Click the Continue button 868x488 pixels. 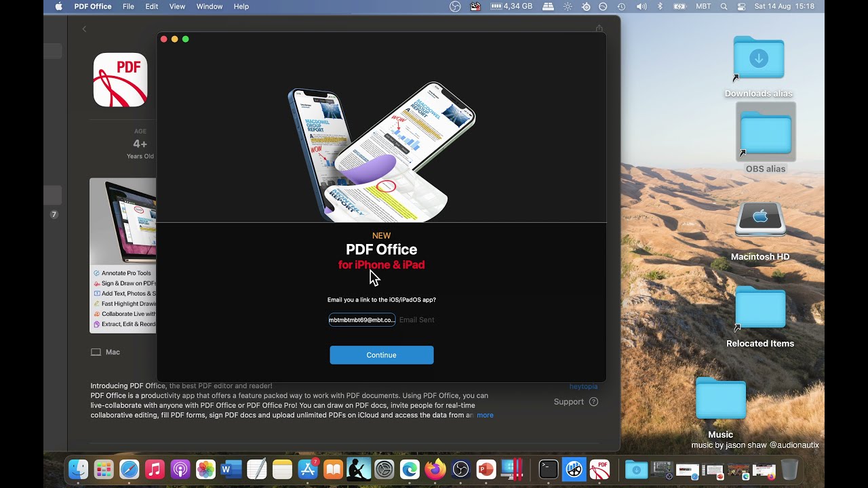point(381,355)
